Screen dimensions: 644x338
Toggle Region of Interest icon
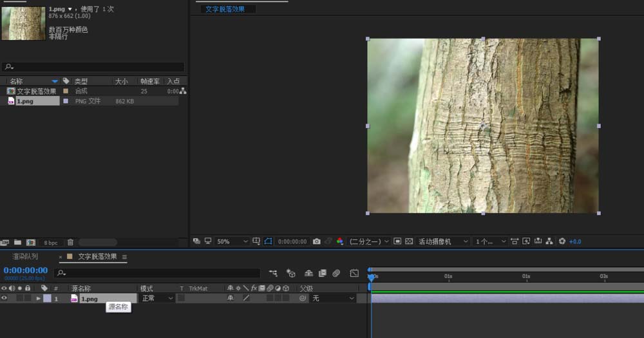397,241
